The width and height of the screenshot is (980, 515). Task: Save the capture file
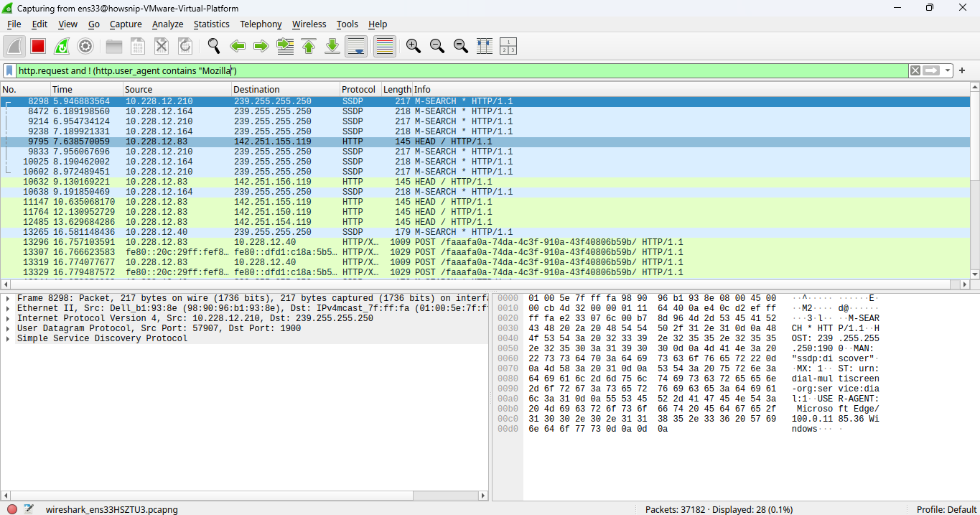[138, 46]
